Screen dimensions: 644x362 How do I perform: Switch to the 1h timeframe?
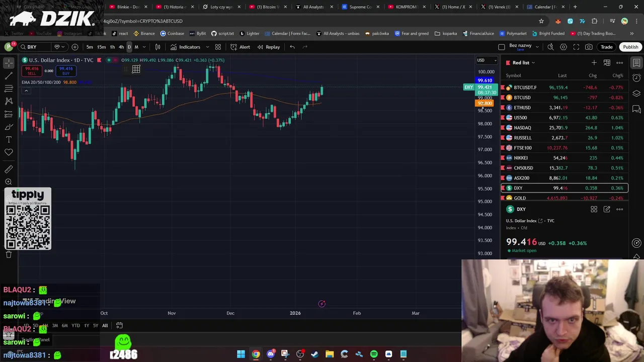click(x=112, y=47)
